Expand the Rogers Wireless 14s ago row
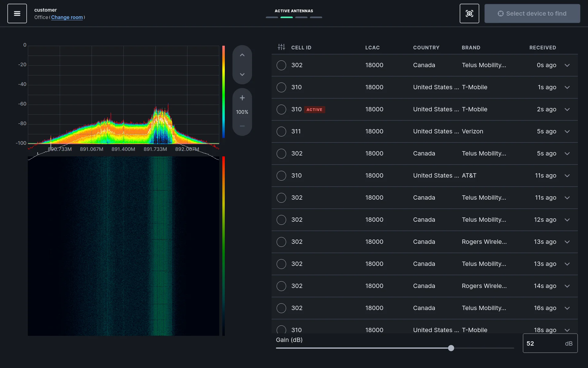The height and width of the screenshot is (368, 588). 567,286
